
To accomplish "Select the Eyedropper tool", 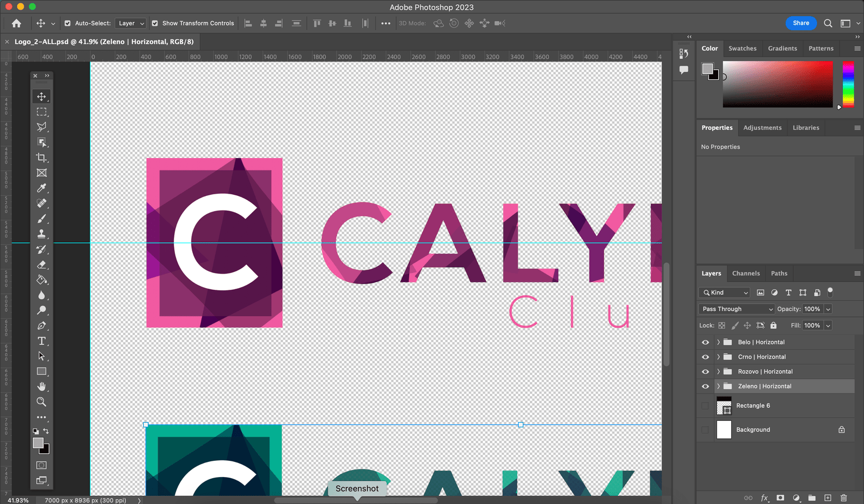I will click(42, 188).
